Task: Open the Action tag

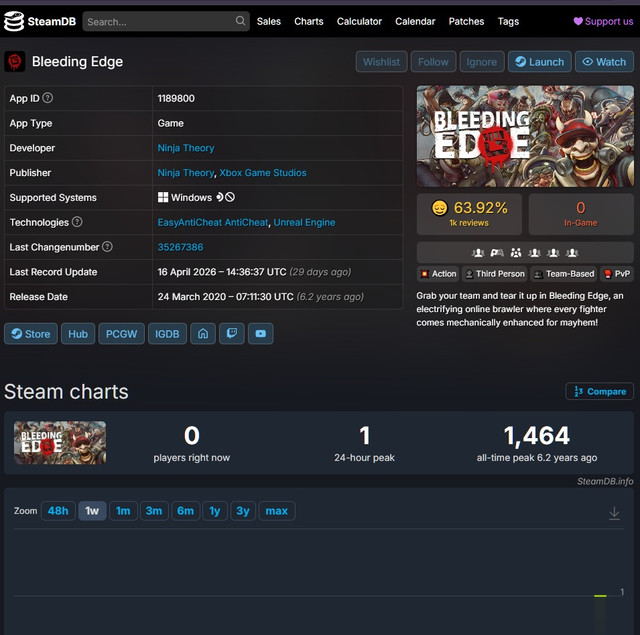Action: (x=438, y=274)
